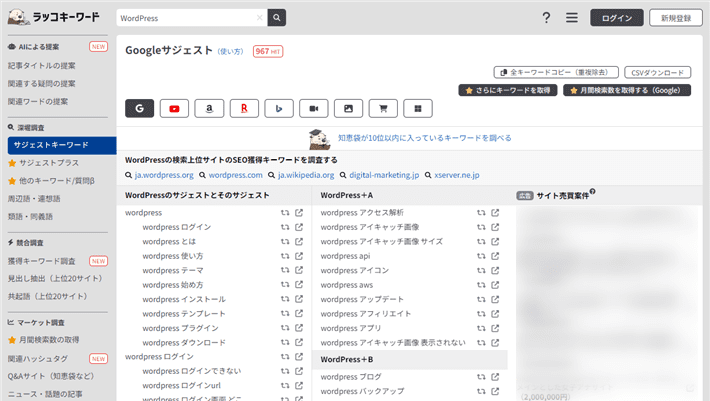Open the help question mark icon
710x401 pixels.
[546, 18]
